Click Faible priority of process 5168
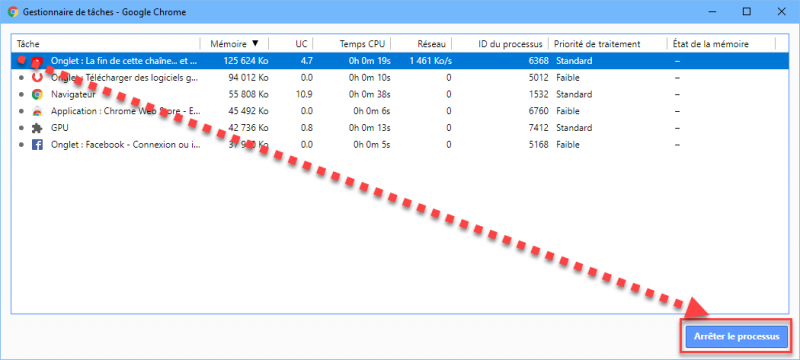The image size is (800, 360). pyautogui.click(x=568, y=145)
